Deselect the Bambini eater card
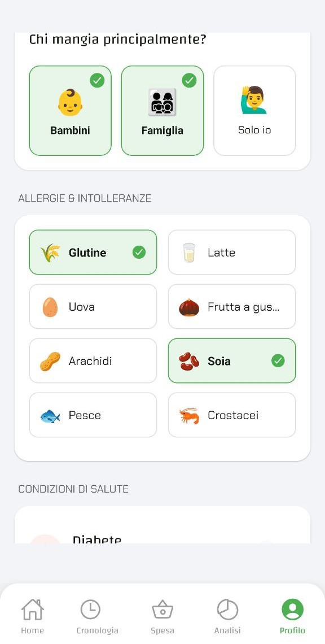325x644 pixels. pos(70,110)
